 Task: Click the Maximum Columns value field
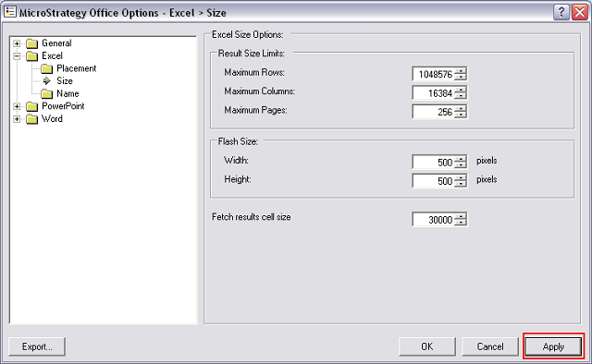[433, 92]
